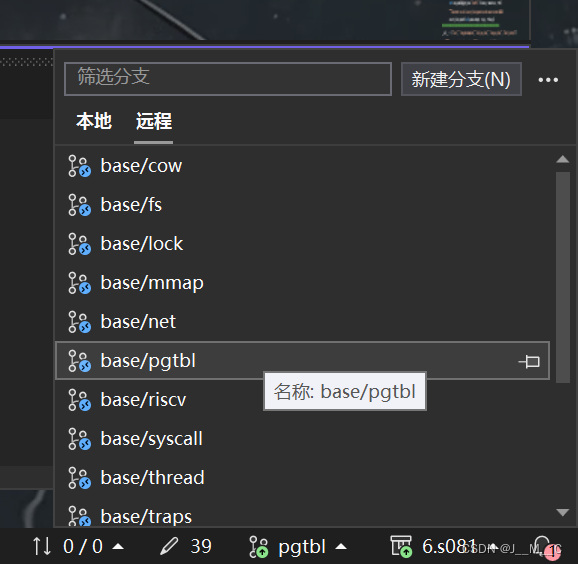The image size is (578, 565).
Task: Click the branch list scrollbar thumb
Action: (563, 278)
